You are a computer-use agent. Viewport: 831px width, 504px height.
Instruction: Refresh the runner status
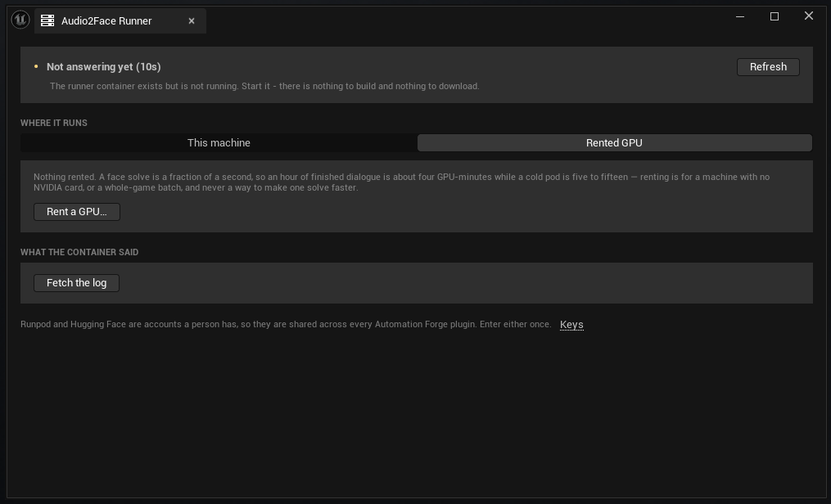[768, 67]
